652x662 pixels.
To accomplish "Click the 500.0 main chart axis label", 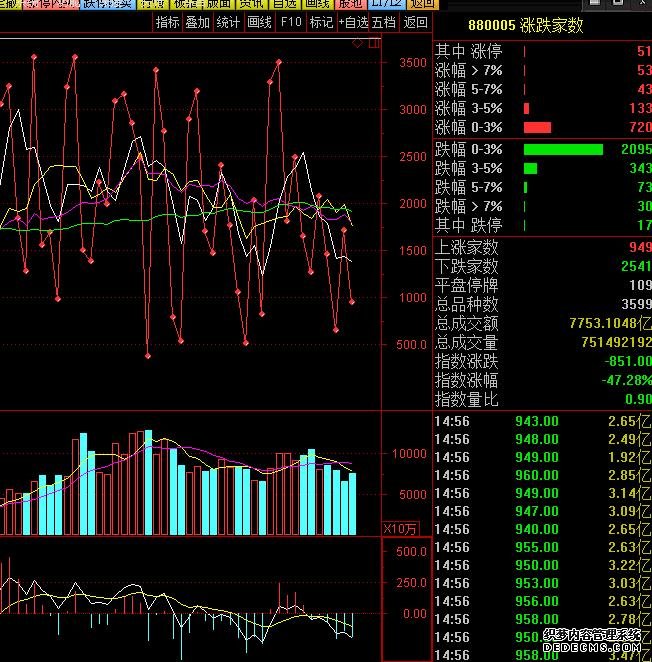I will pos(411,345).
